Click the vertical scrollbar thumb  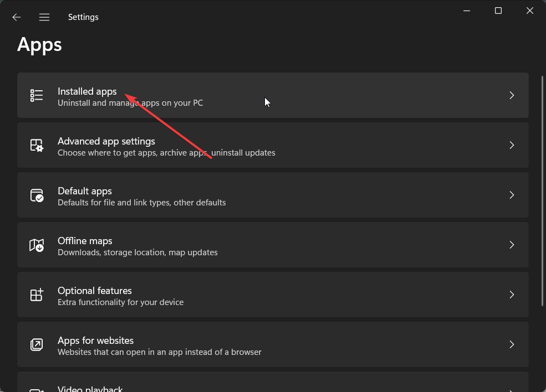542,191
